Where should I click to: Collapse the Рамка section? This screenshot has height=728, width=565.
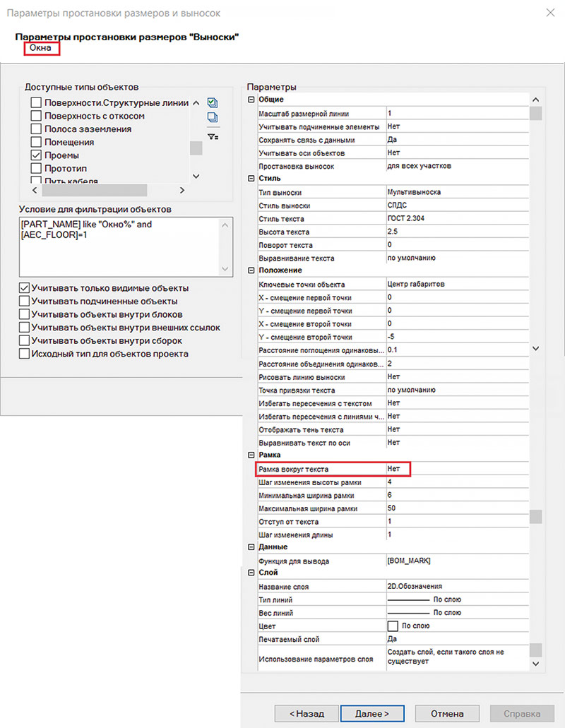pos(251,455)
